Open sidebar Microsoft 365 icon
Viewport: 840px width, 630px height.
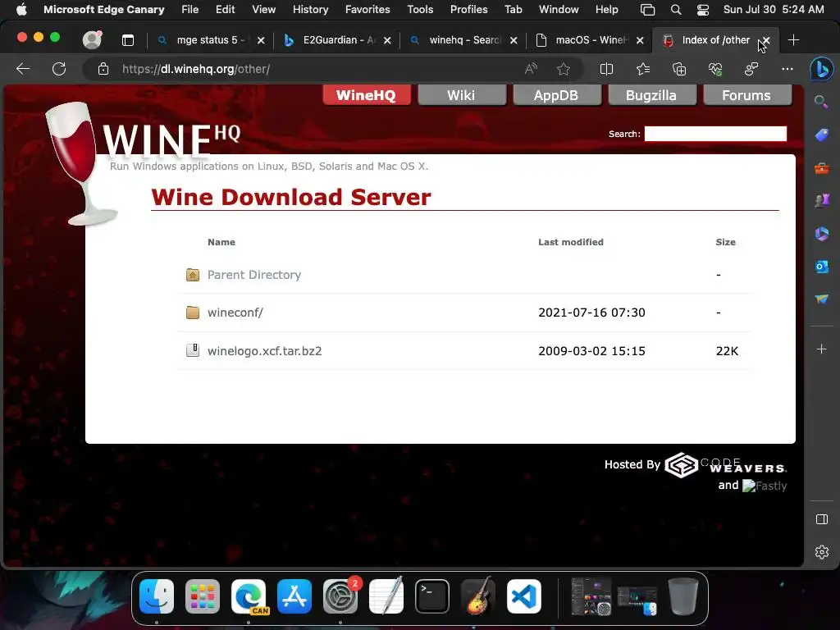tap(821, 234)
